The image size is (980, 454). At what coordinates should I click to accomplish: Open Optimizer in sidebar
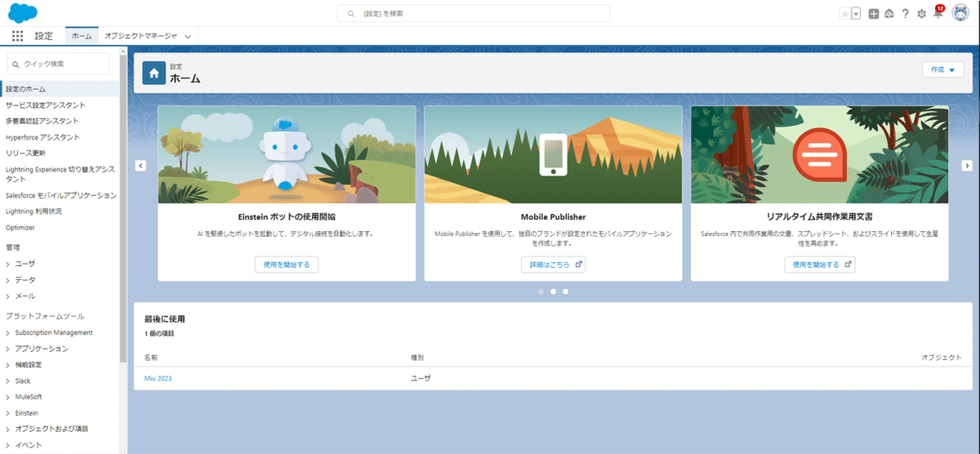(x=20, y=228)
